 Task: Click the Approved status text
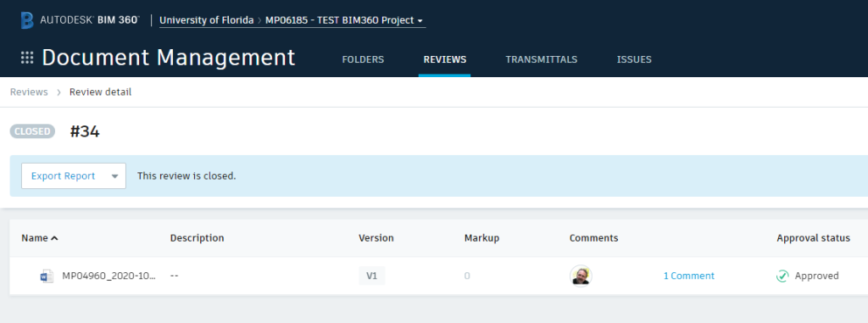[817, 276]
